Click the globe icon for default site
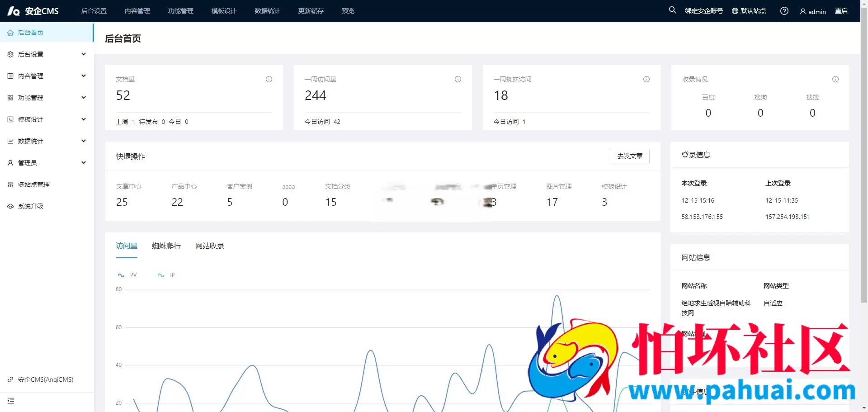This screenshot has height=412, width=868. pos(735,11)
